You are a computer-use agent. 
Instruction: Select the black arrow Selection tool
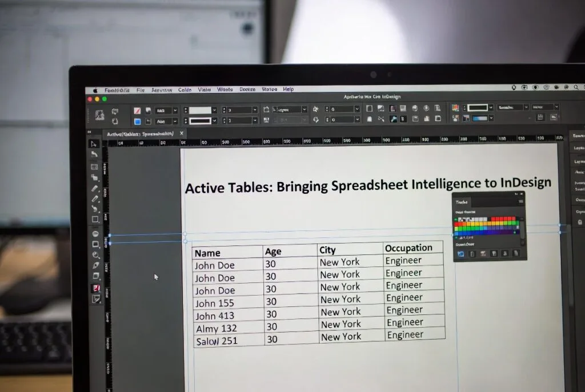click(94, 144)
